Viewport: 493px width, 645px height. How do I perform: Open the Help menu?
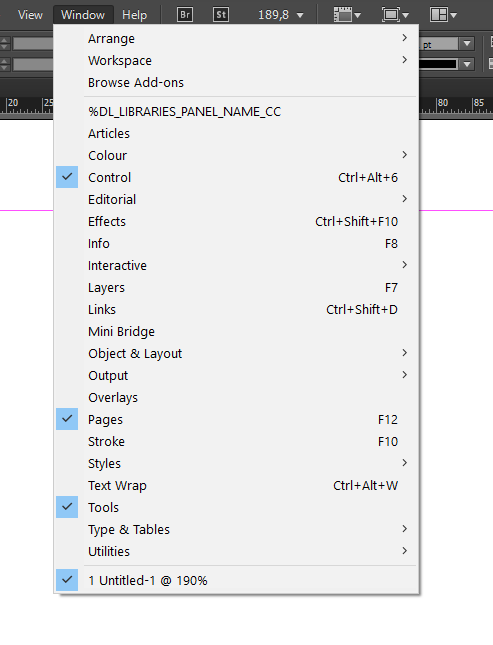tap(134, 15)
